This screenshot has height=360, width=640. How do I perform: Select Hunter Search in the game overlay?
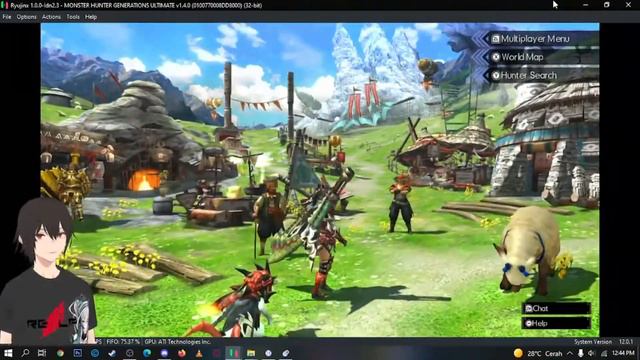point(540,76)
